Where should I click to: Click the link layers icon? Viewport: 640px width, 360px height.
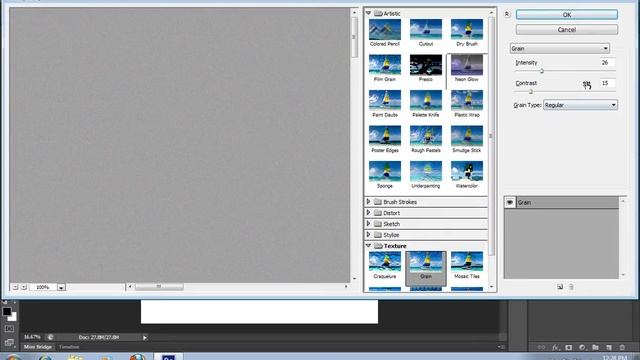point(541,347)
